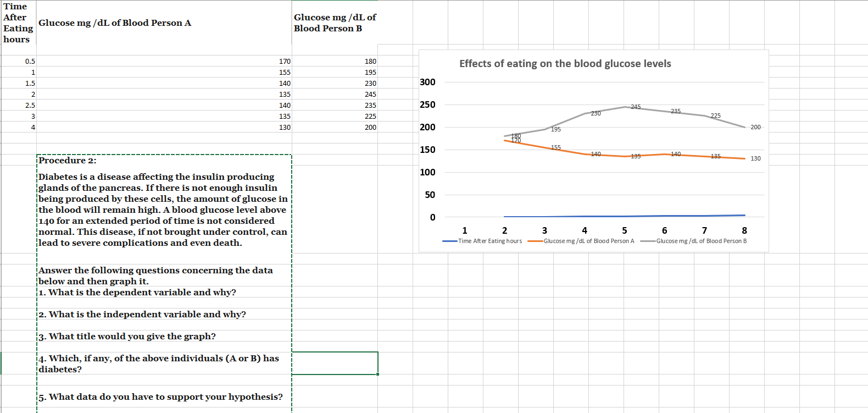Click the 'Glucose mg/dL of Blood Person B' legend entry
Screen dimensions: 868x413
694,241
